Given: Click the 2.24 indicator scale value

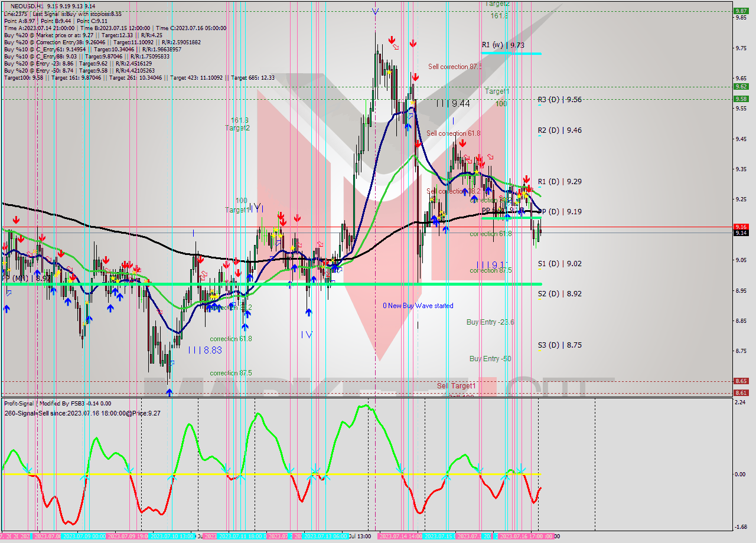Looking at the screenshot, I should [739, 402].
